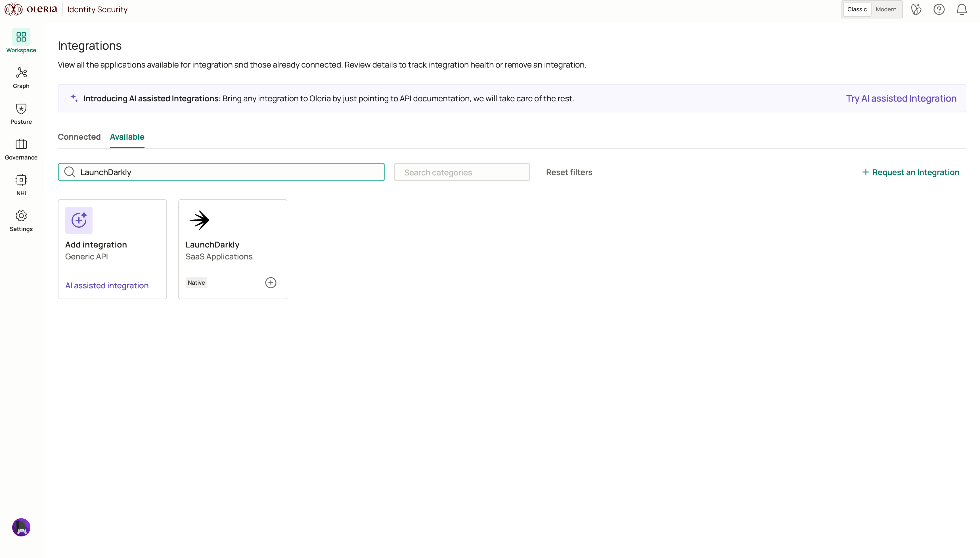980x558 pixels.
Task: Click Request an Integration link
Action: tap(910, 173)
